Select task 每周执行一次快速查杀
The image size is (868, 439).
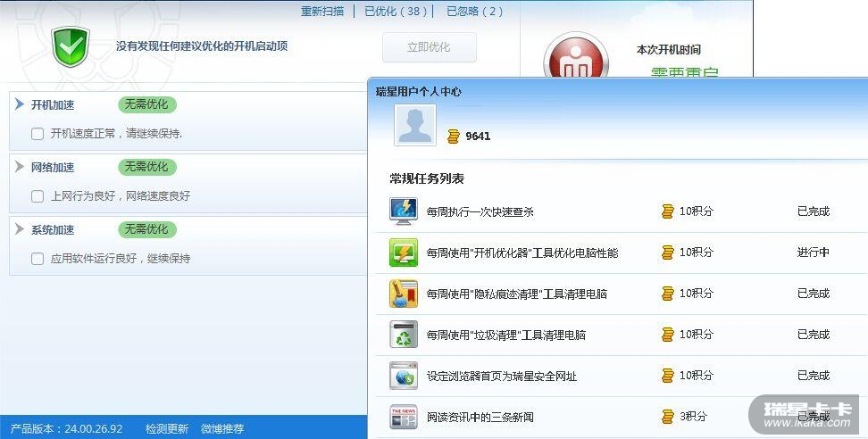pyautogui.click(x=480, y=211)
